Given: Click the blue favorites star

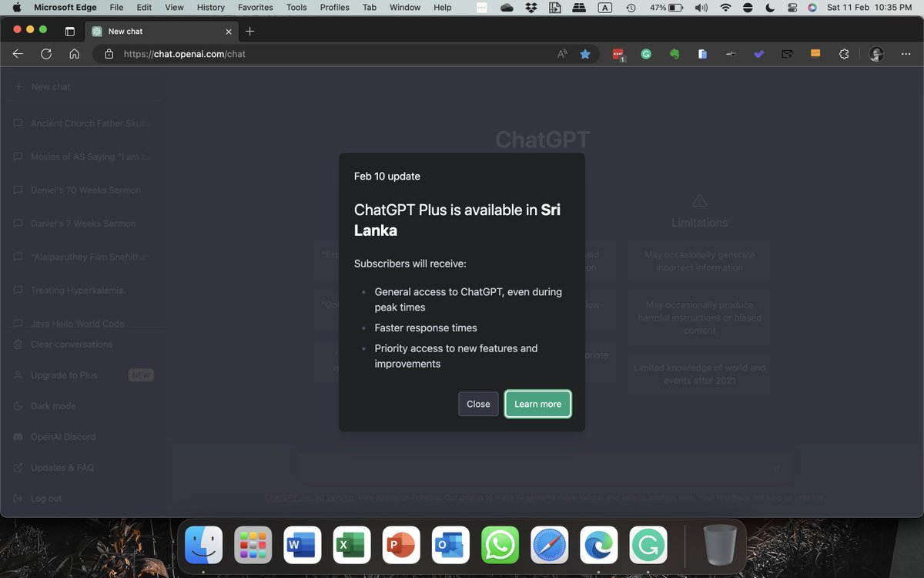Looking at the screenshot, I should pyautogui.click(x=585, y=54).
